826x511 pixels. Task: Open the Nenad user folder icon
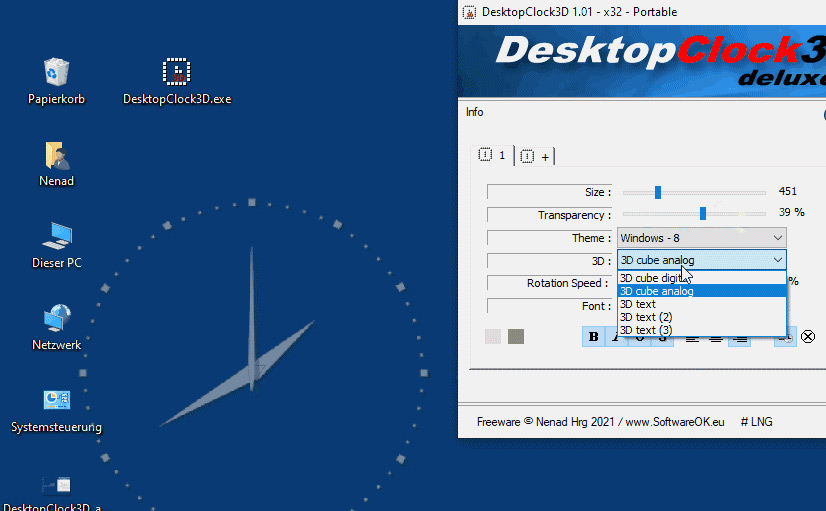tap(56, 164)
